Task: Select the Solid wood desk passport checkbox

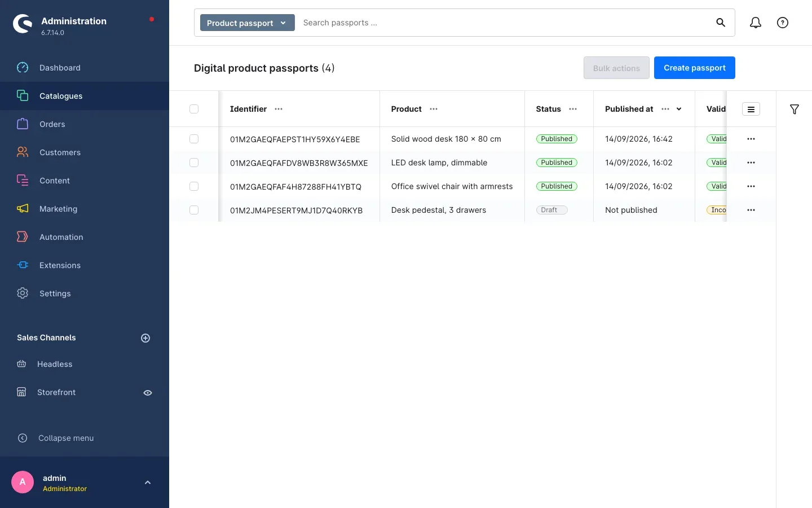Action: tap(194, 139)
